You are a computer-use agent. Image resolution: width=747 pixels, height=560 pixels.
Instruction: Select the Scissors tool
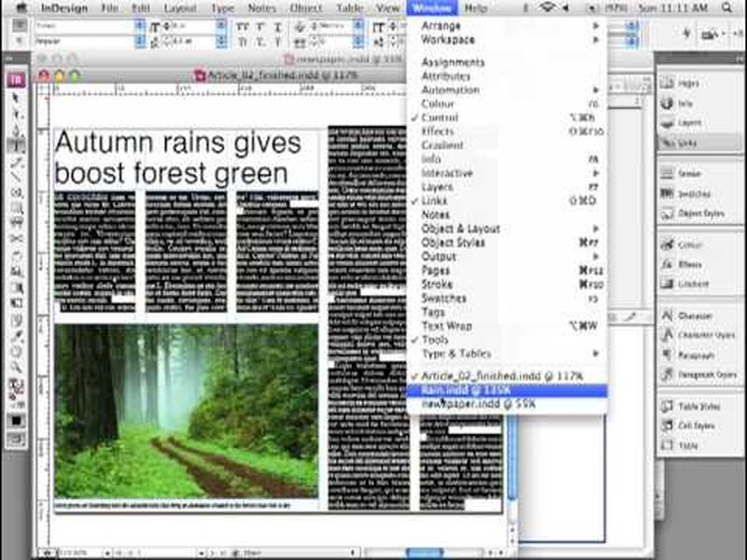(16, 239)
